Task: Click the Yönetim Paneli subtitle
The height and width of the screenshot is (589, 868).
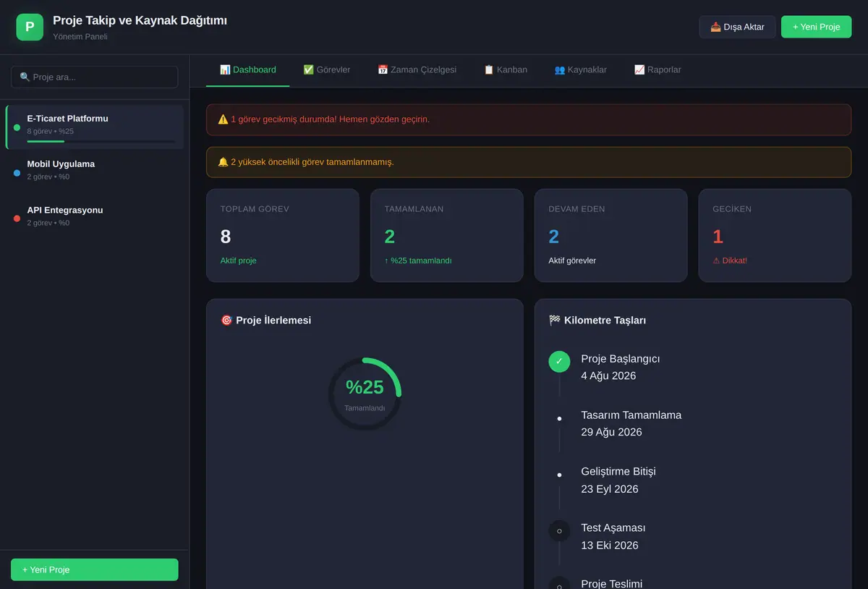Action: click(80, 36)
